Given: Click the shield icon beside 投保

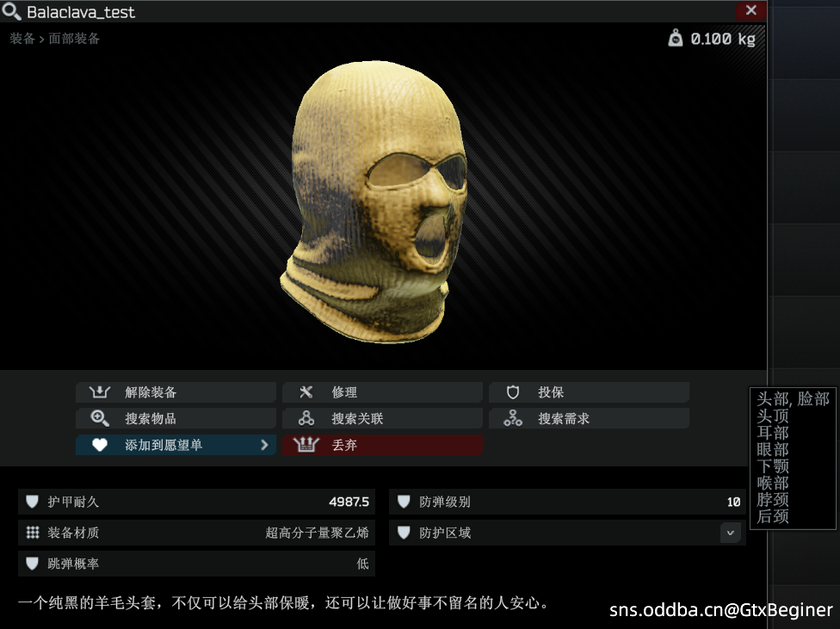Looking at the screenshot, I should tap(513, 392).
